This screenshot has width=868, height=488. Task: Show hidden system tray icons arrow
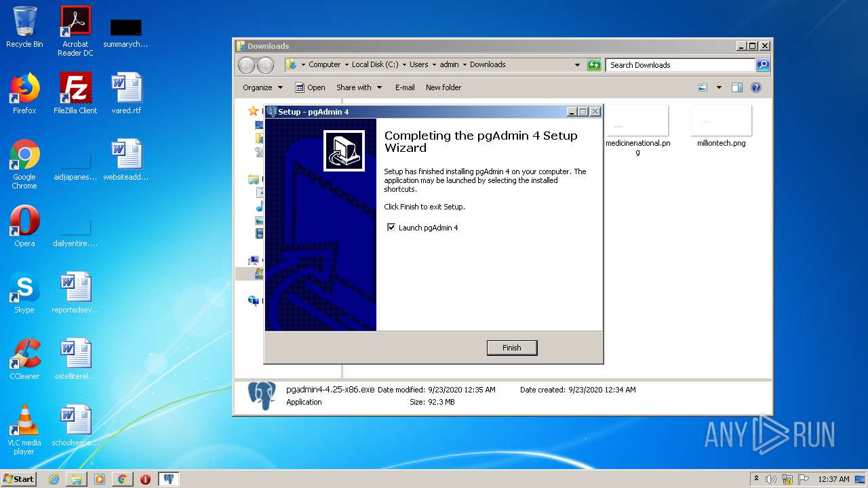click(756, 479)
